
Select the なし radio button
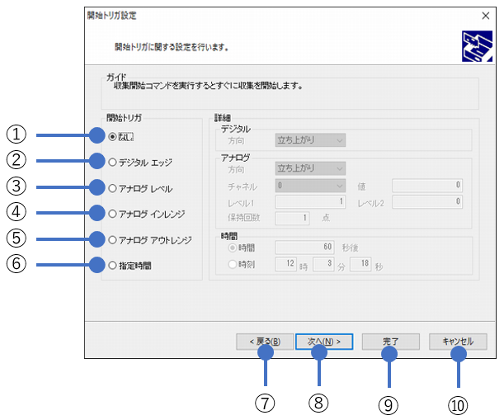112,136
